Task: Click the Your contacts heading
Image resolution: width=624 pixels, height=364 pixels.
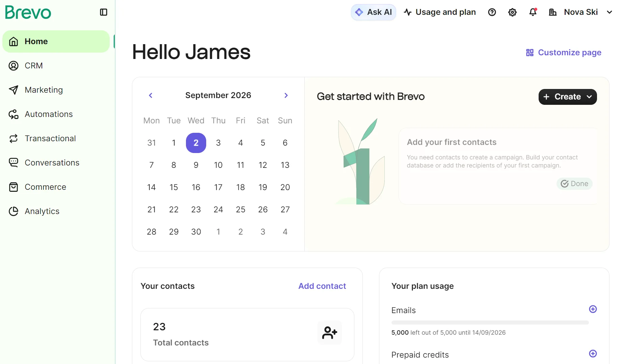Action: (168, 286)
